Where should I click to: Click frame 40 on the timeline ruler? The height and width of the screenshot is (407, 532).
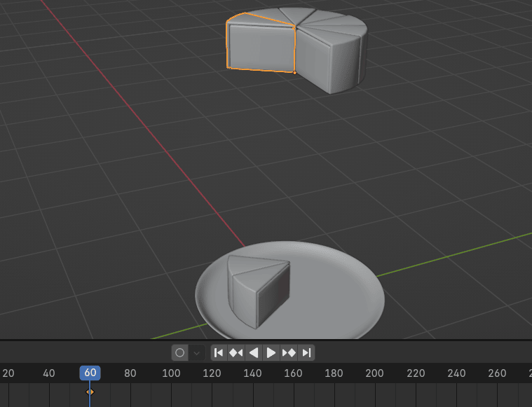(x=49, y=373)
